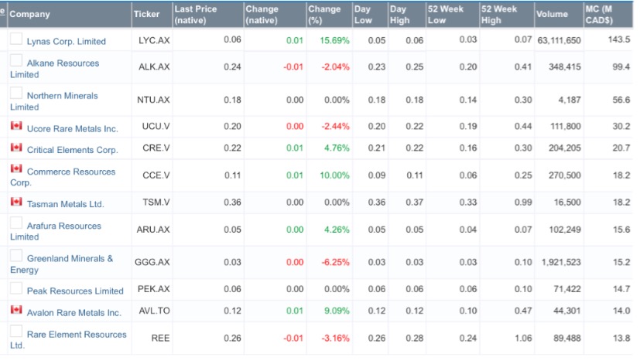The image size is (640, 364).
Task: Open Rare Element Resources Ltd. link
Action: tap(76, 335)
